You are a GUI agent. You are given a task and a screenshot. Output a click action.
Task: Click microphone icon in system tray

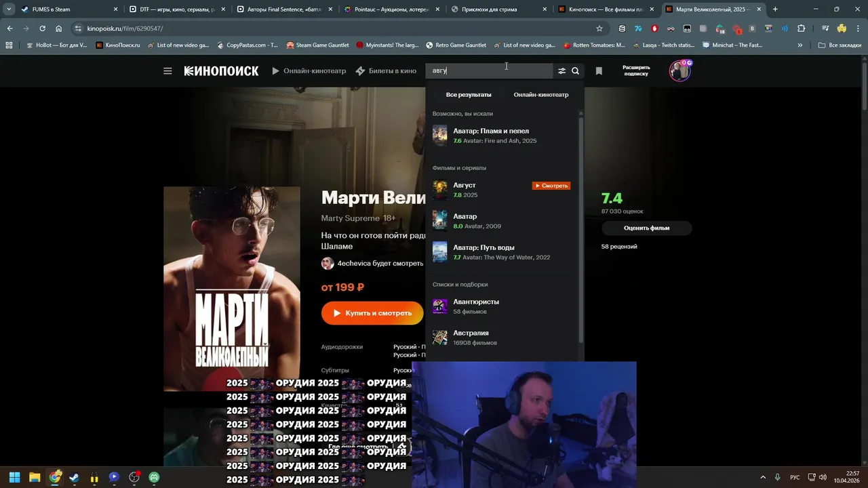[778, 477]
